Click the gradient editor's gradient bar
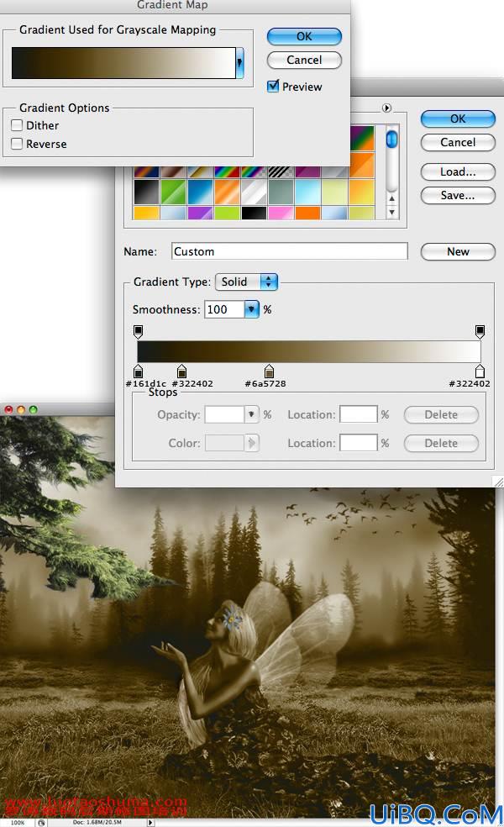 (309, 351)
